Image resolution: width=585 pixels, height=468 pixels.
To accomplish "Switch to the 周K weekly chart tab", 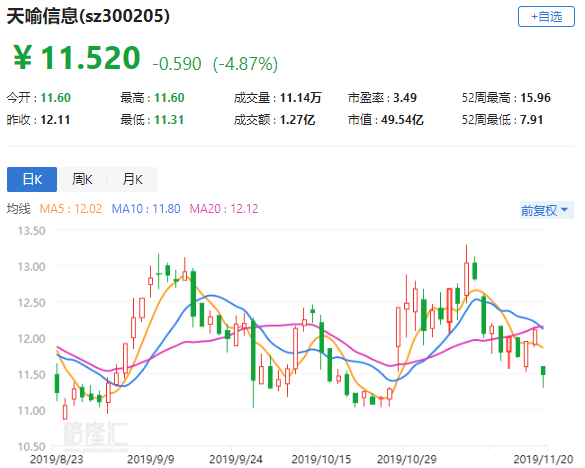I will (x=82, y=180).
